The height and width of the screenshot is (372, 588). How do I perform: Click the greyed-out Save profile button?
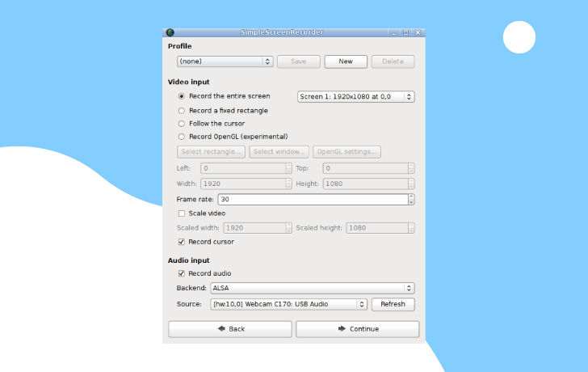299,61
